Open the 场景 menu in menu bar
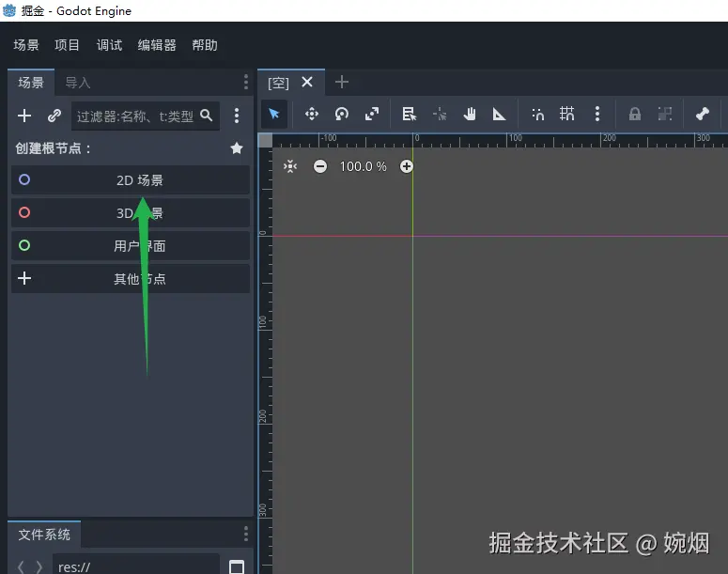This screenshot has width=728, height=574. coord(26,45)
